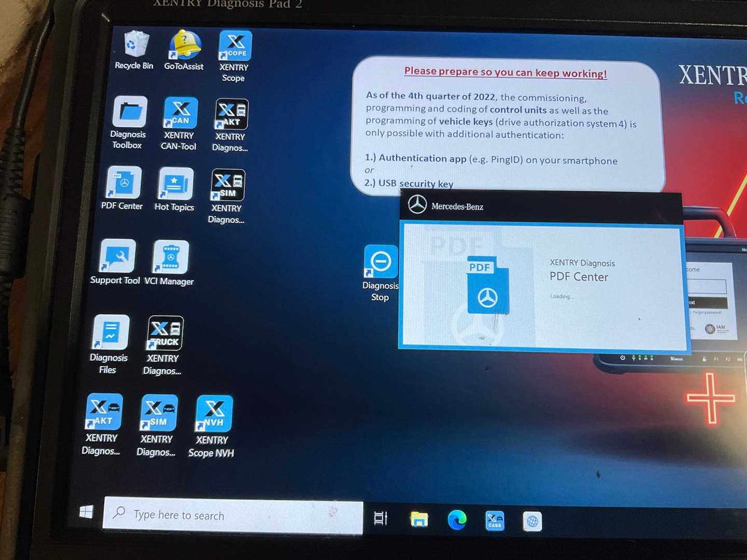Open File Explorer from the taskbar
The image size is (747, 560).
[419, 519]
